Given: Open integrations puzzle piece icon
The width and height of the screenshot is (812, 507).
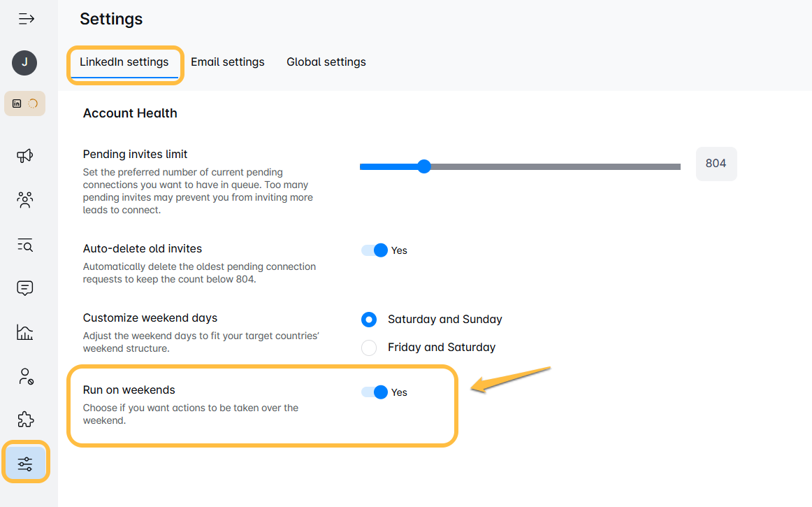Looking at the screenshot, I should [25, 420].
